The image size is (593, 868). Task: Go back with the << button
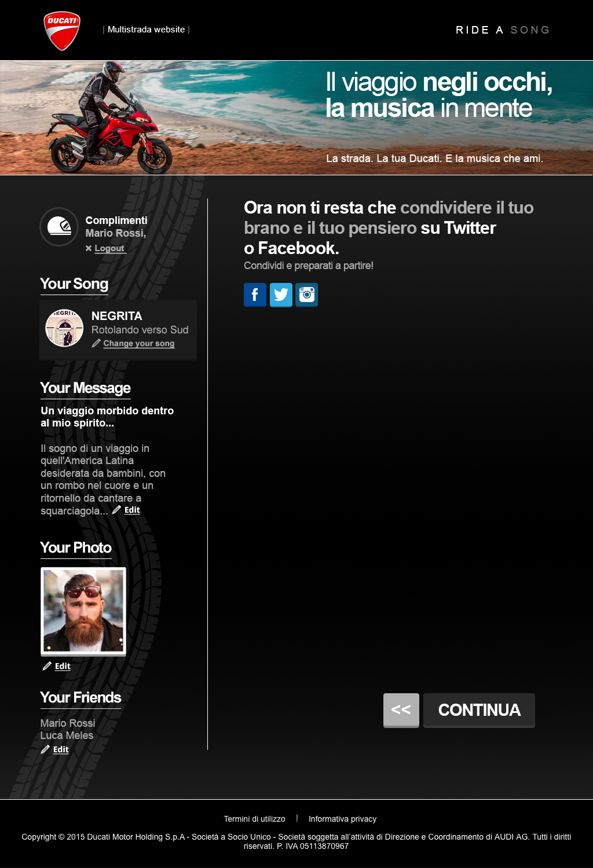(x=401, y=710)
